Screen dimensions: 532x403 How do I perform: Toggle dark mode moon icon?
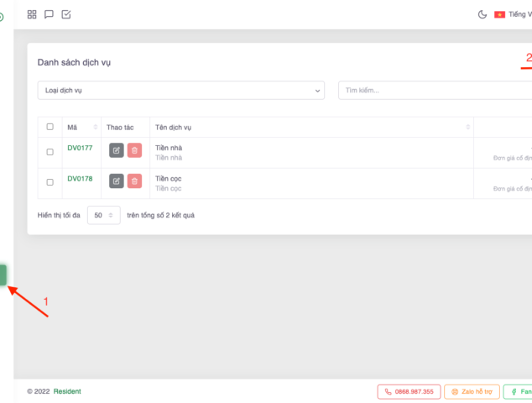click(x=482, y=14)
